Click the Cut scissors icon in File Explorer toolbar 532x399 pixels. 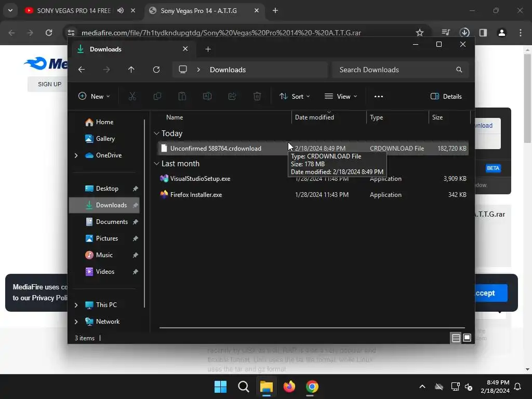point(132,96)
